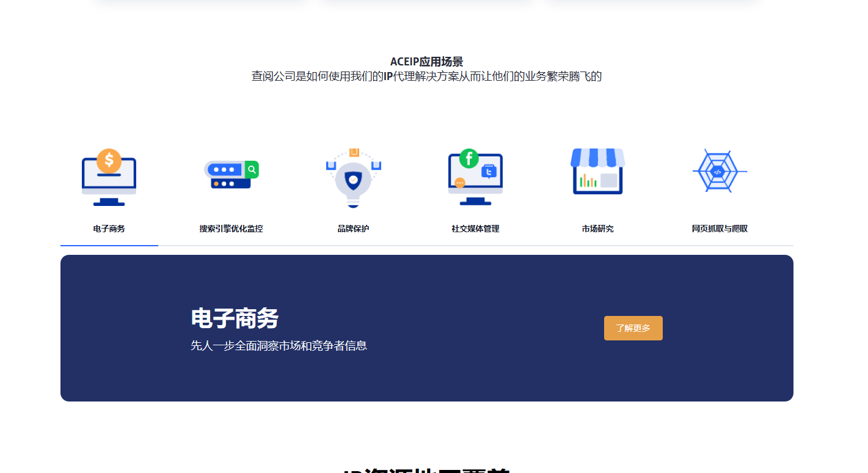The image size is (868, 473).
Task: Click the ACEIP应用场景 heading
Action: click(x=426, y=62)
